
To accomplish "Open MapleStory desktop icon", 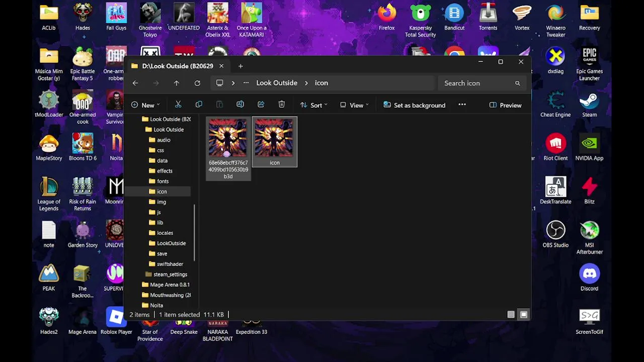I will pos(49,148).
